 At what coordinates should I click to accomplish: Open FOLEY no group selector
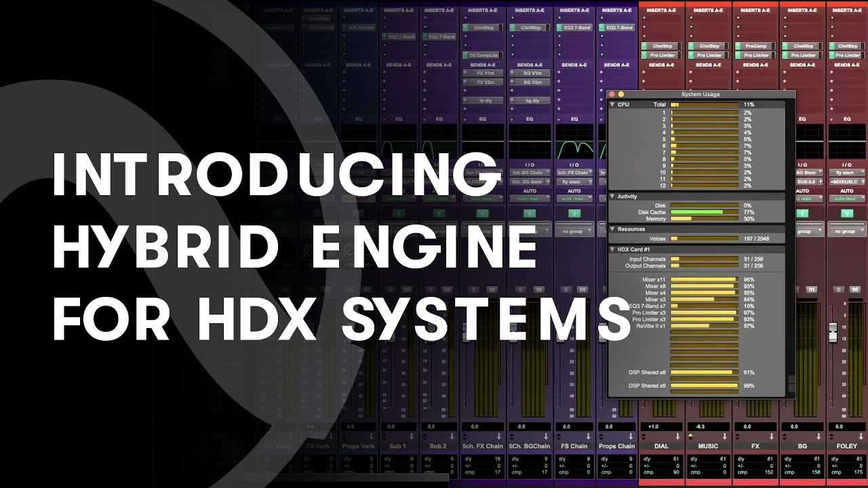click(x=846, y=231)
